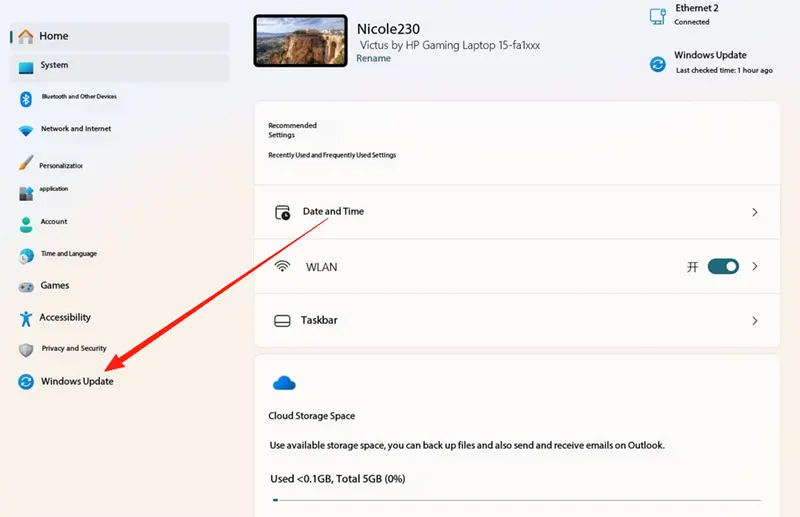Click the Ethernet 2 monitor icon
800x517 pixels.
[658, 16]
